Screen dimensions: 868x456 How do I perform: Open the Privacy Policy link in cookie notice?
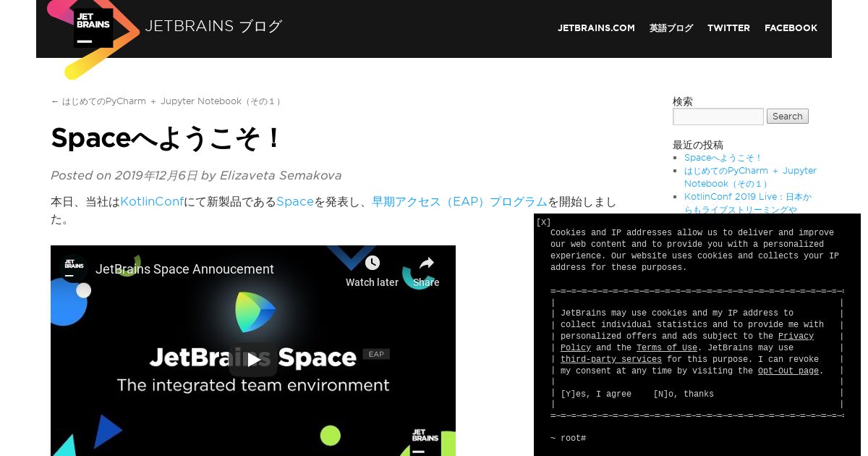click(x=796, y=337)
